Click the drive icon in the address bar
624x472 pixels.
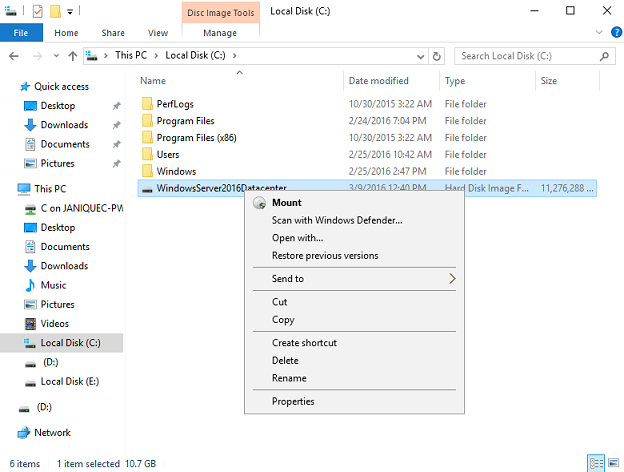click(92, 56)
